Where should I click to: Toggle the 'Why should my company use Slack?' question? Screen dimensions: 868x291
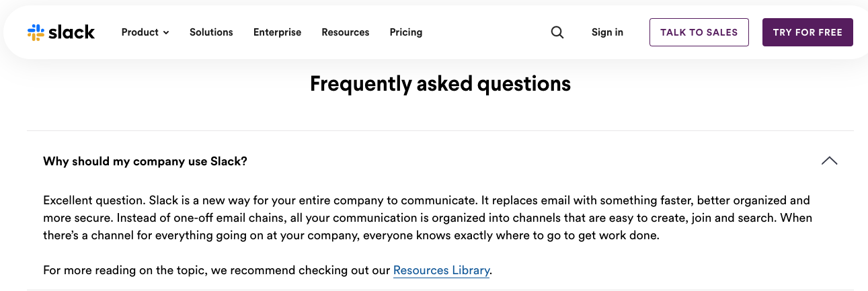[x=145, y=161]
